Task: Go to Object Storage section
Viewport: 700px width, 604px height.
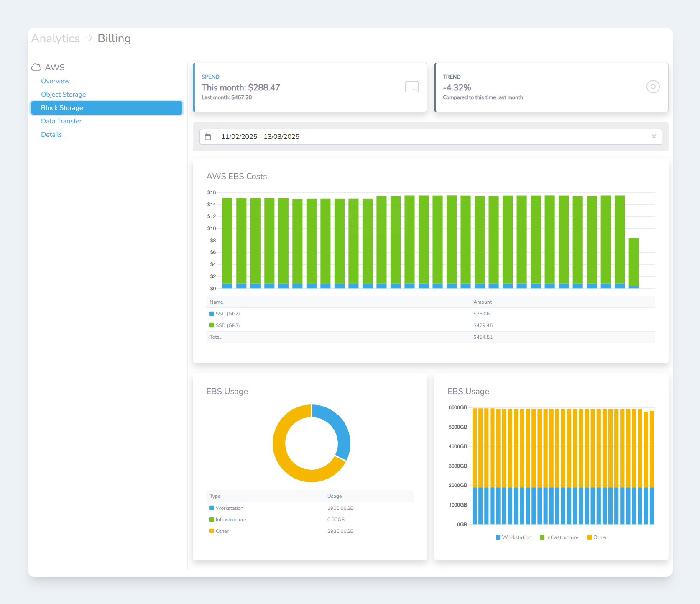Action: pos(63,95)
